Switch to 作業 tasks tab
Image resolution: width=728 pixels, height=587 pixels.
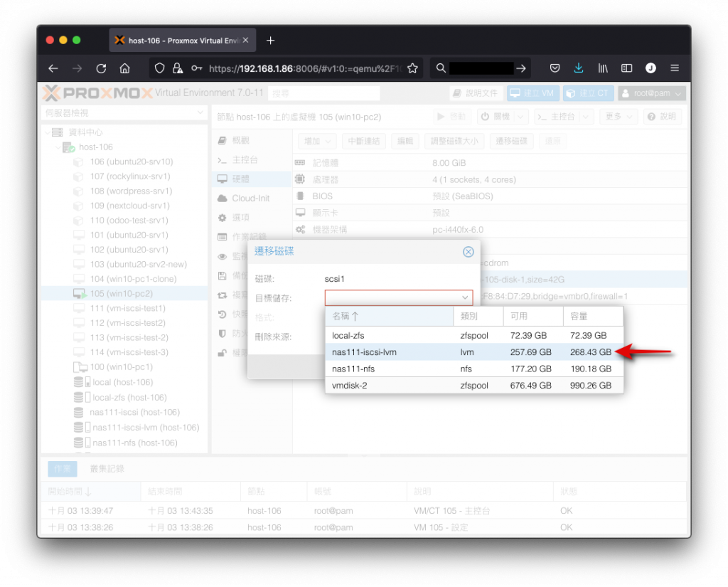pyautogui.click(x=63, y=469)
